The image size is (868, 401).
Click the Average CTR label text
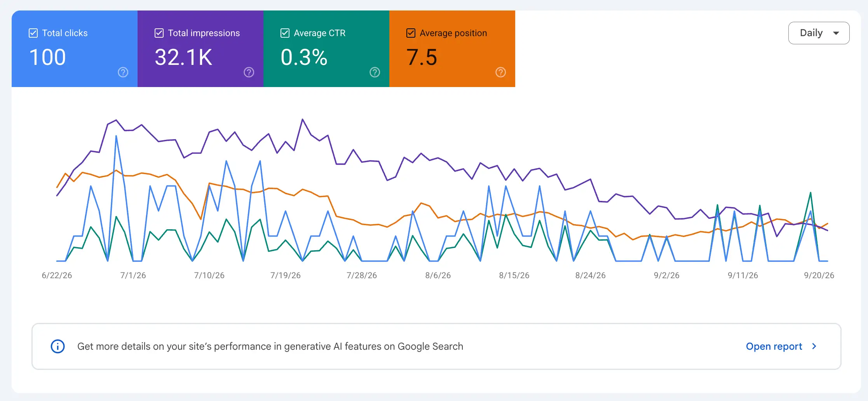[320, 33]
